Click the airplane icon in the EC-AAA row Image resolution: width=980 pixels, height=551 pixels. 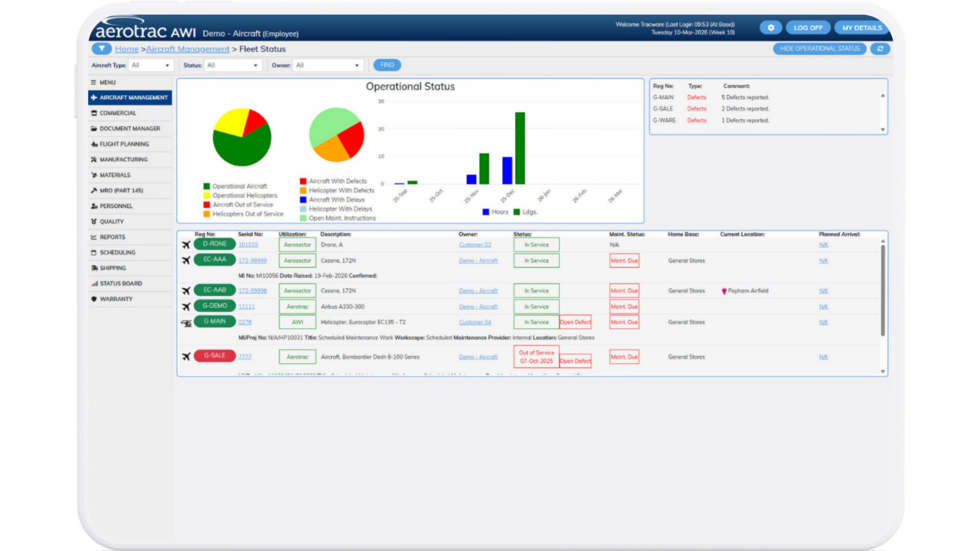pos(186,261)
